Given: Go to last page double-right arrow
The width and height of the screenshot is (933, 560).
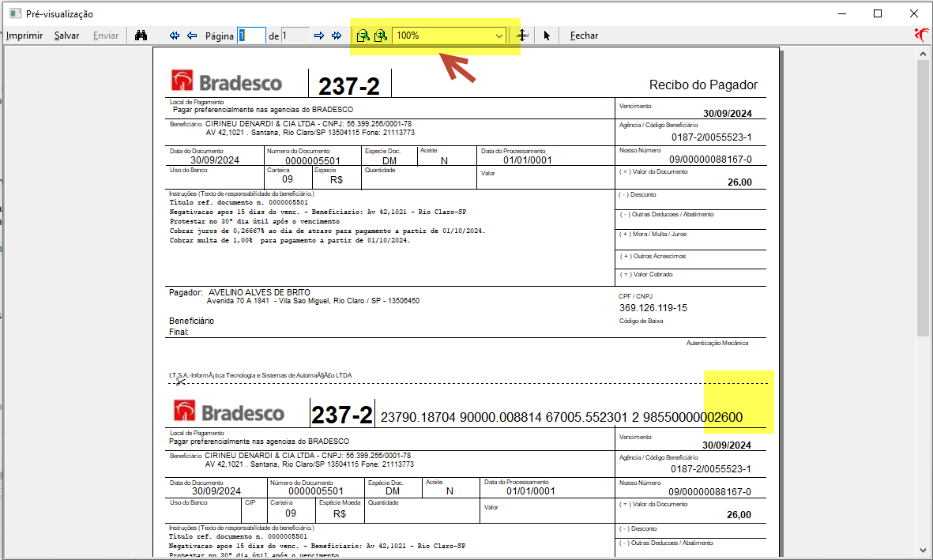Looking at the screenshot, I should (337, 36).
